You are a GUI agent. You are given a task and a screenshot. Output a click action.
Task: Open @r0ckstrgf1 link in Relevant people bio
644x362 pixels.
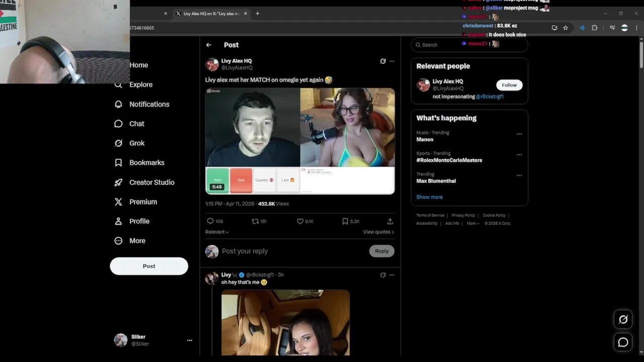click(x=490, y=97)
